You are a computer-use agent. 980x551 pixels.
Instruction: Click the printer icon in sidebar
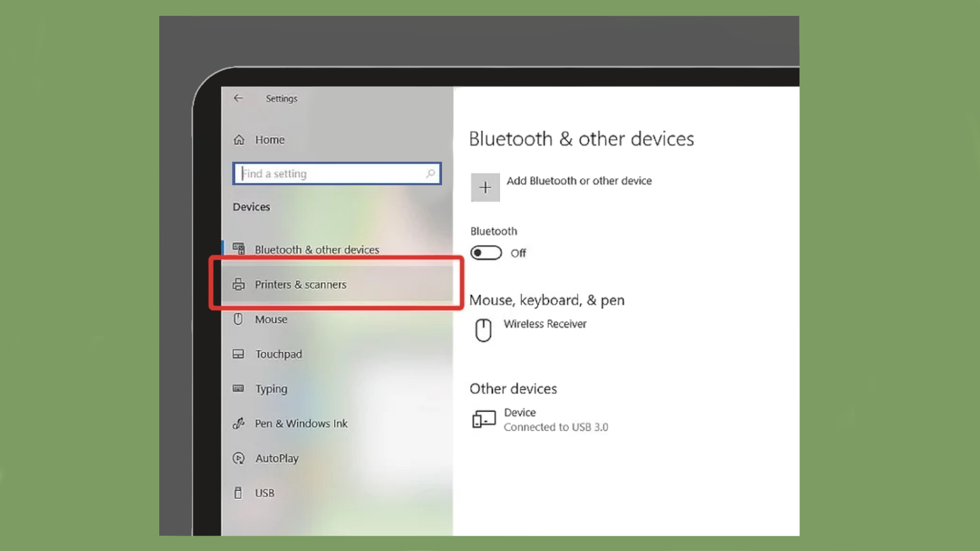[x=238, y=284]
